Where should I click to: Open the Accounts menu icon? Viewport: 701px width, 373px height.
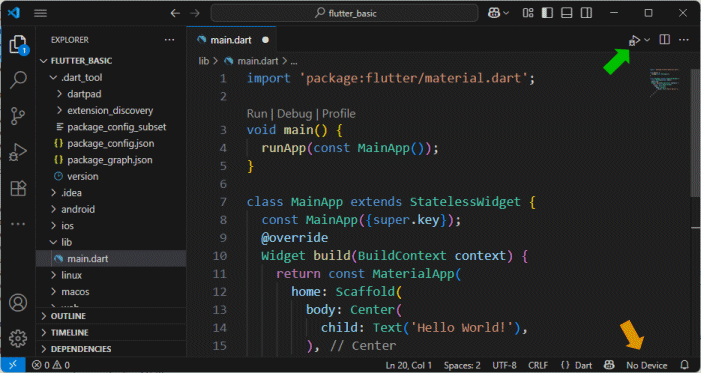(18, 303)
